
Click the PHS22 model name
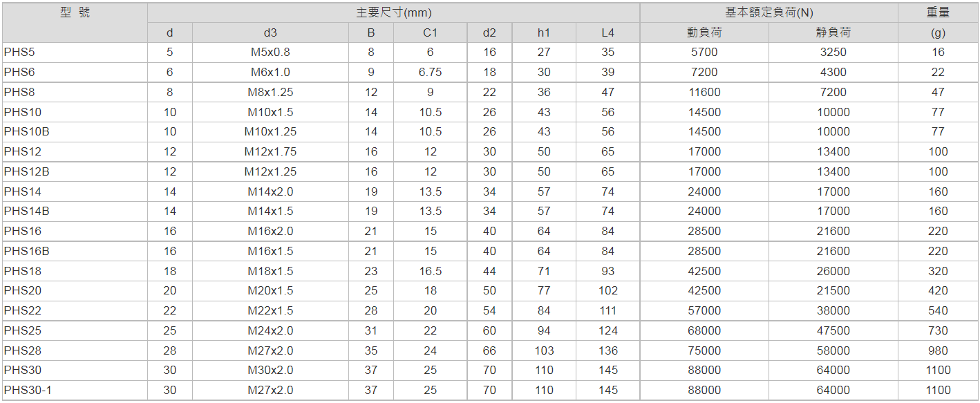point(23,310)
